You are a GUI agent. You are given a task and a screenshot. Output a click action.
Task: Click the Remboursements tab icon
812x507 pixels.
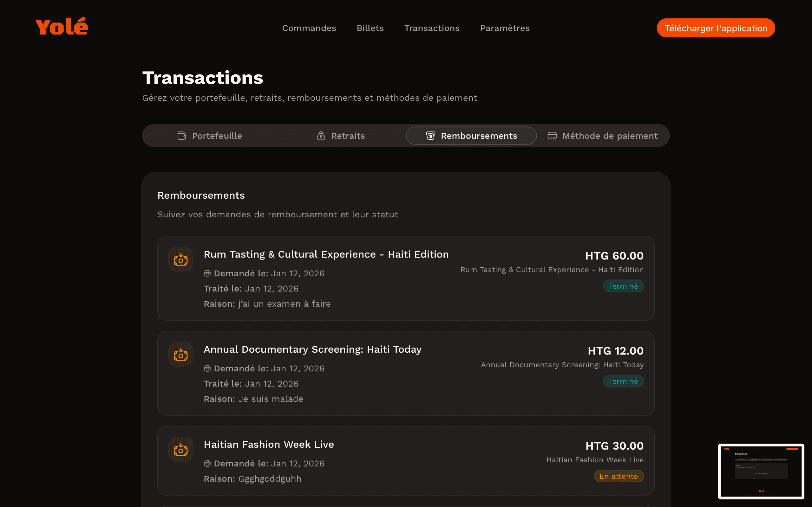point(430,136)
